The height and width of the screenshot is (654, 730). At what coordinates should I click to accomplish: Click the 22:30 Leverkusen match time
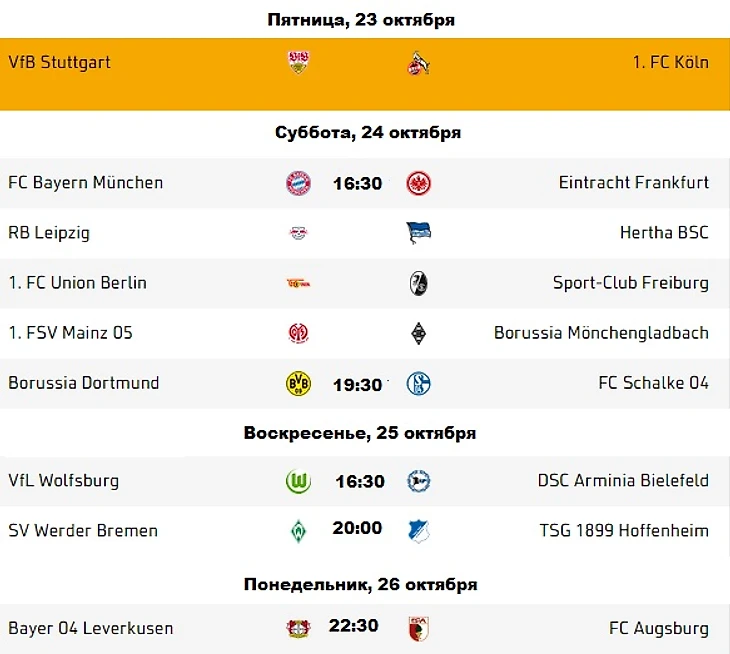[x=353, y=626]
